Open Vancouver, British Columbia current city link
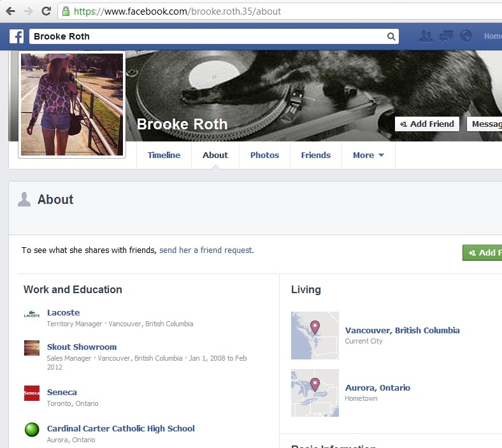The image size is (502, 448). pyautogui.click(x=402, y=330)
